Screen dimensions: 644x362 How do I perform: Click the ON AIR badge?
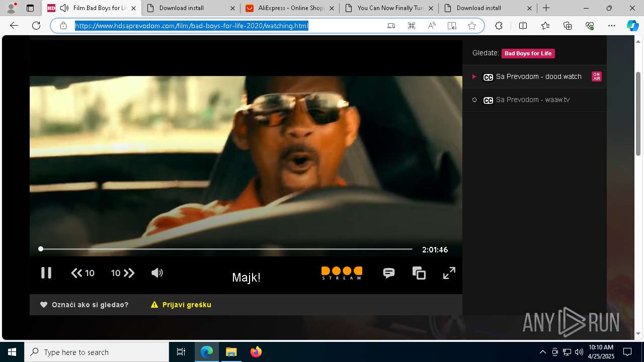click(x=597, y=76)
